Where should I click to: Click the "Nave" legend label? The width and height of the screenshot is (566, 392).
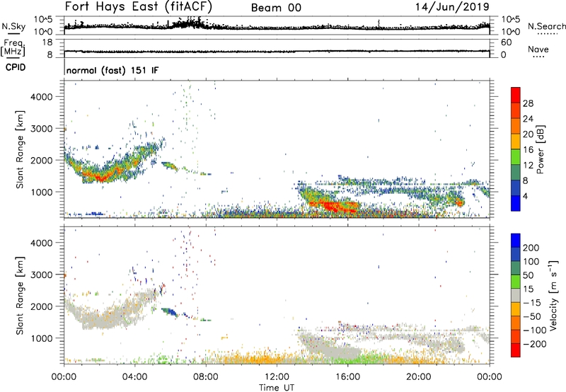pos(538,49)
